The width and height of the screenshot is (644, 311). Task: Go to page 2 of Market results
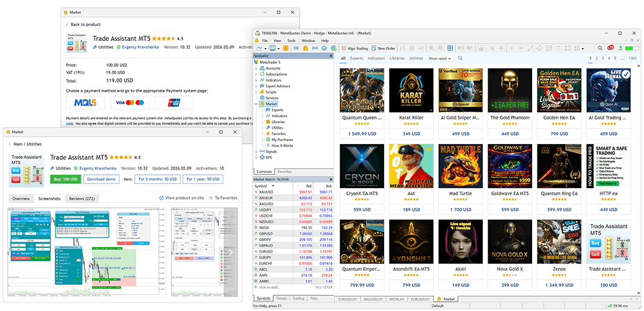click(596, 58)
